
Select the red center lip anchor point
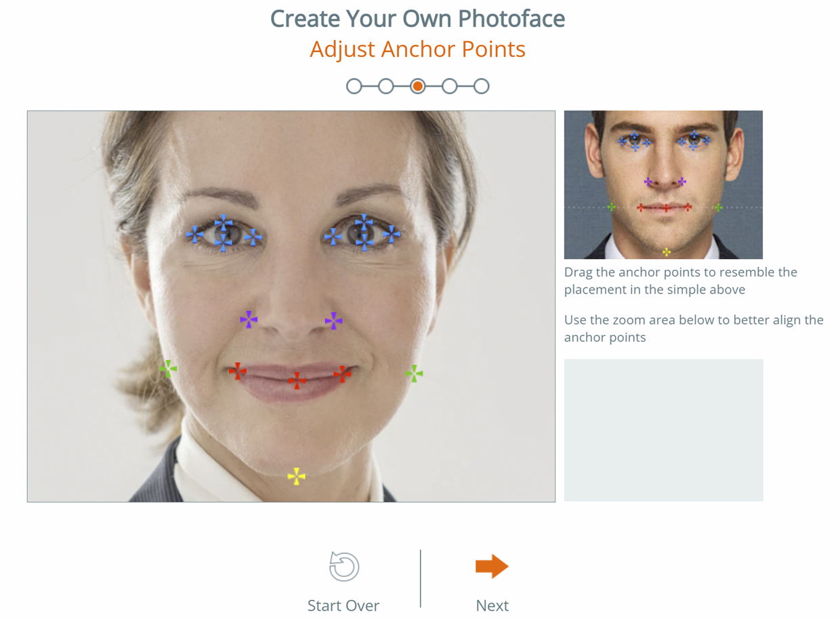coord(296,381)
